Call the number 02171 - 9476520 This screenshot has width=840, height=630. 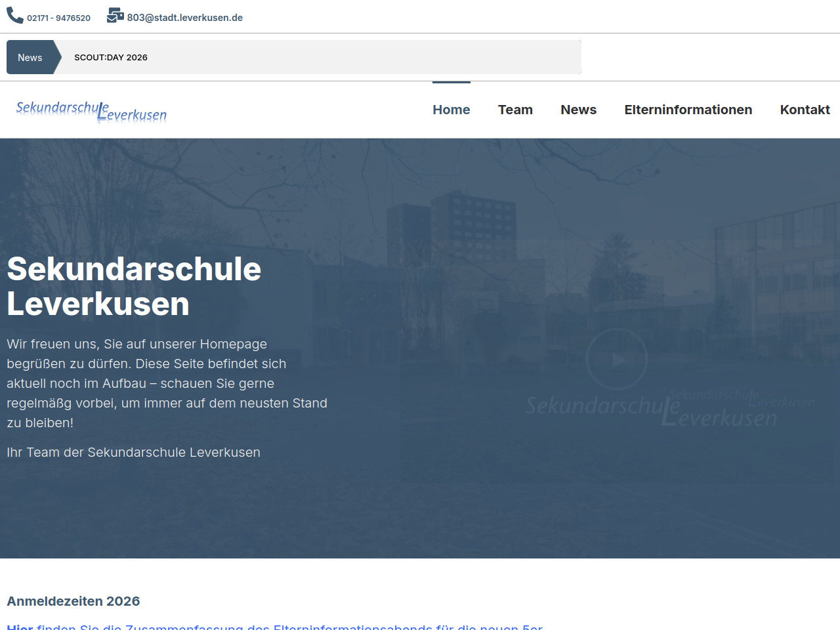[58, 18]
